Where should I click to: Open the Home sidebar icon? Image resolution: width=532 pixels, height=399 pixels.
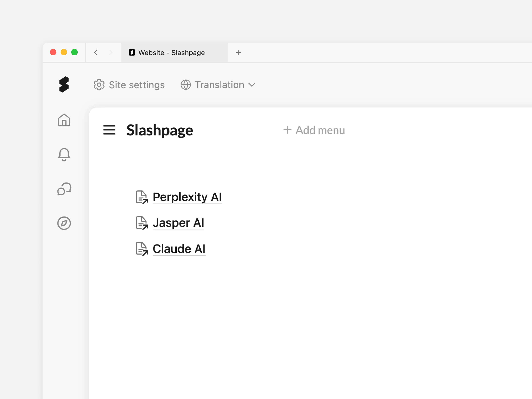click(64, 120)
